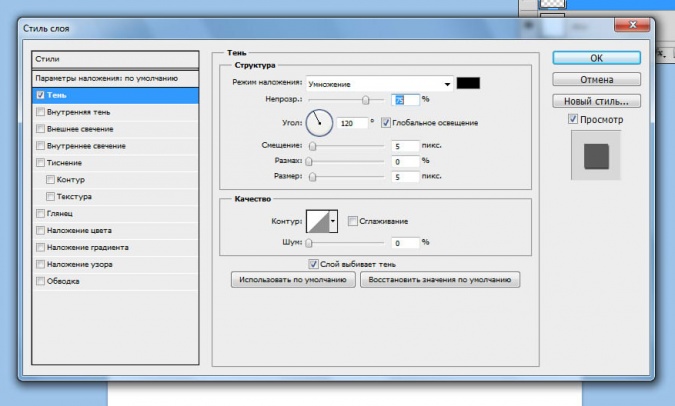The height and width of the screenshot is (406, 675).
Task: Uncheck the Просмотр preview checkbox
Action: pos(572,120)
